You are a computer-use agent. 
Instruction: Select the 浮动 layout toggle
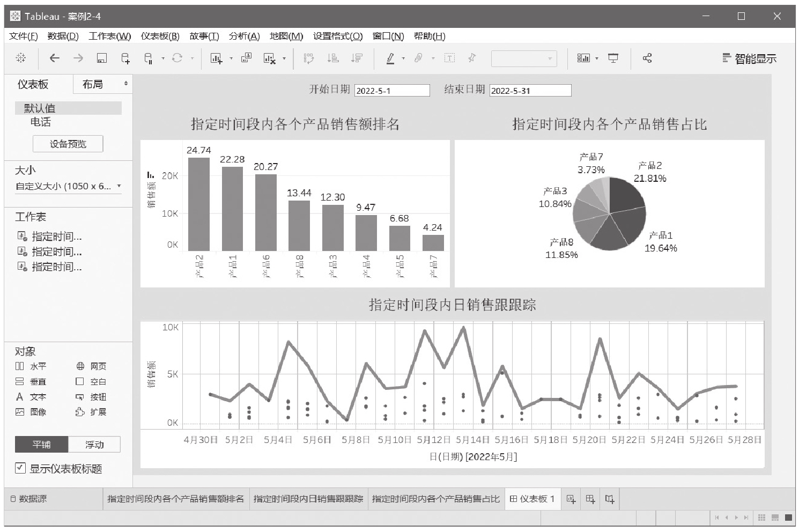click(94, 445)
